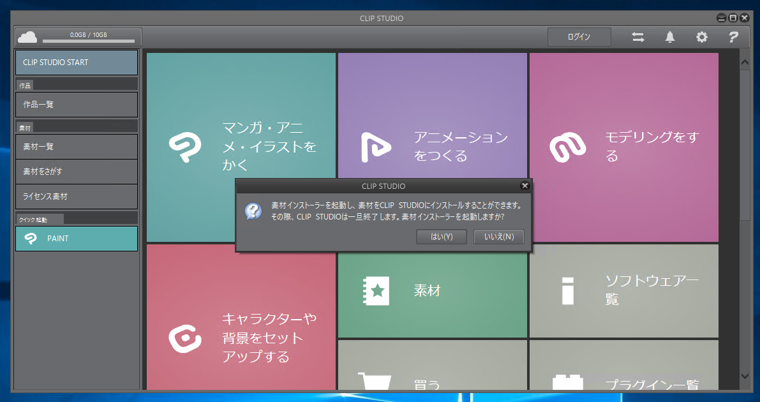The height and width of the screenshot is (402, 760).
Task: Open プラグイン一覧 tile label
Action: [x=652, y=385]
